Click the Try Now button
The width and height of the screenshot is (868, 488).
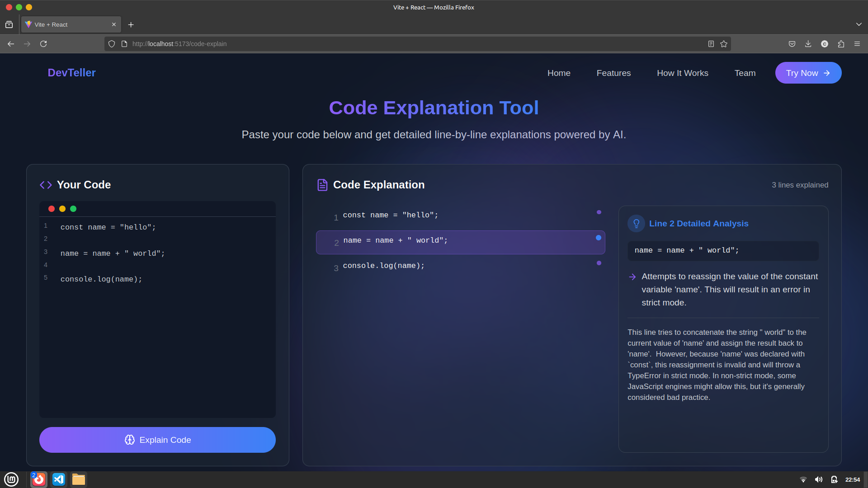coord(808,73)
